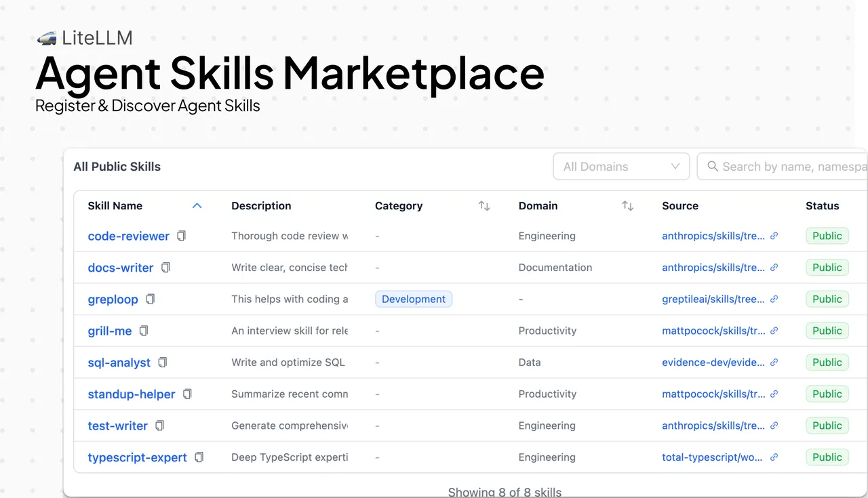Click 'Write and optimize SQL' description
The width and height of the screenshot is (868, 498).
288,362
